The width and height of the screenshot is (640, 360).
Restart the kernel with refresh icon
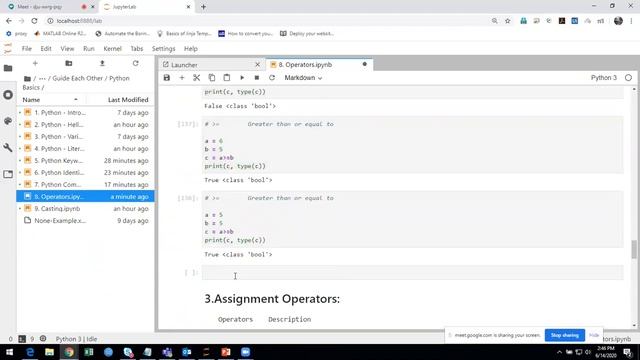point(272,78)
